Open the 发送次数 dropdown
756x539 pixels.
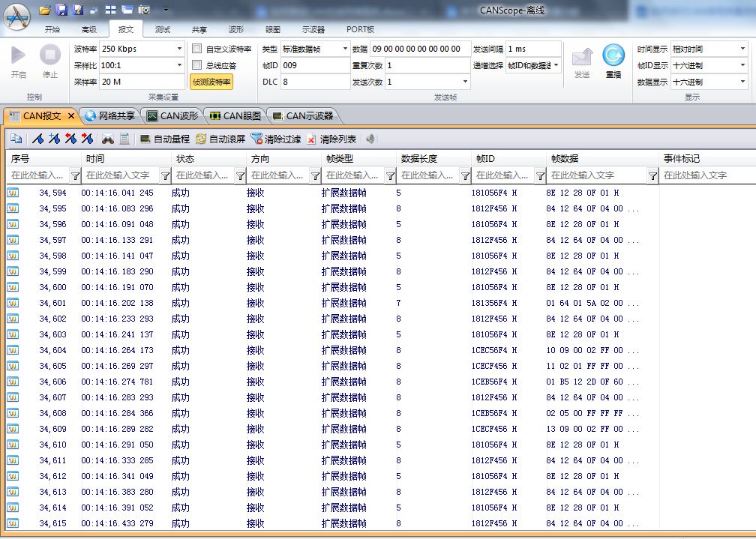click(x=465, y=82)
